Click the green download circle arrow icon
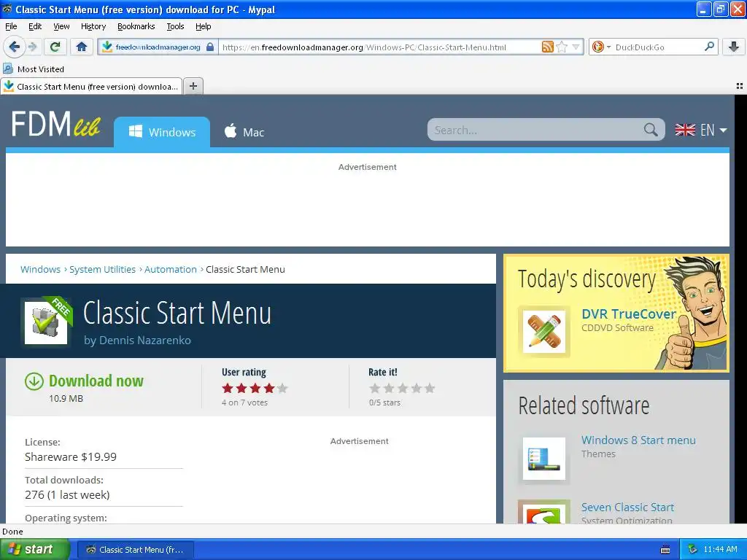This screenshot has width=747, height=560. pos(34,381)
